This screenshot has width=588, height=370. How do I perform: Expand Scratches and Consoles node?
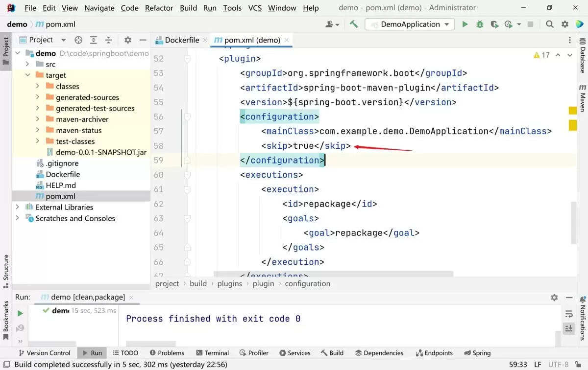pos(18,218)
